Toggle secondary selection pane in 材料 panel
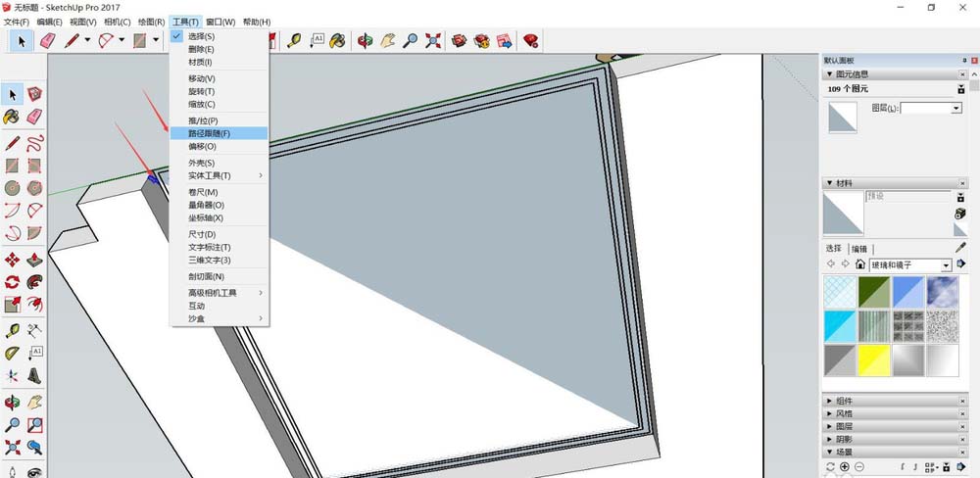 pyautogui.click(x=960, y=198)
